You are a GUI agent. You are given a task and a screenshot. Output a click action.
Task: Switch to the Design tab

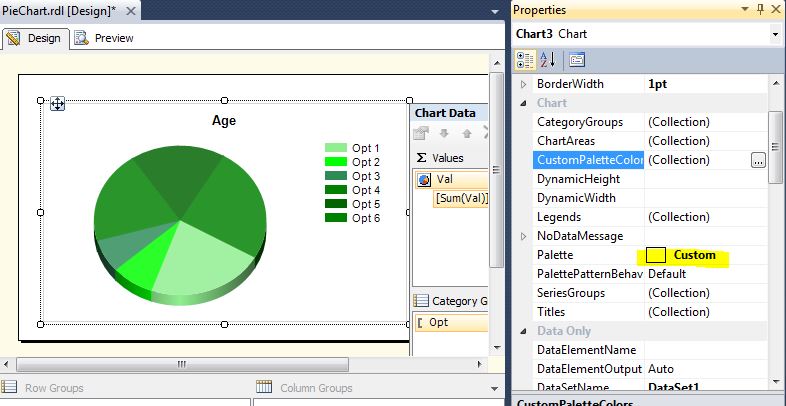click(x=35, y=38)
